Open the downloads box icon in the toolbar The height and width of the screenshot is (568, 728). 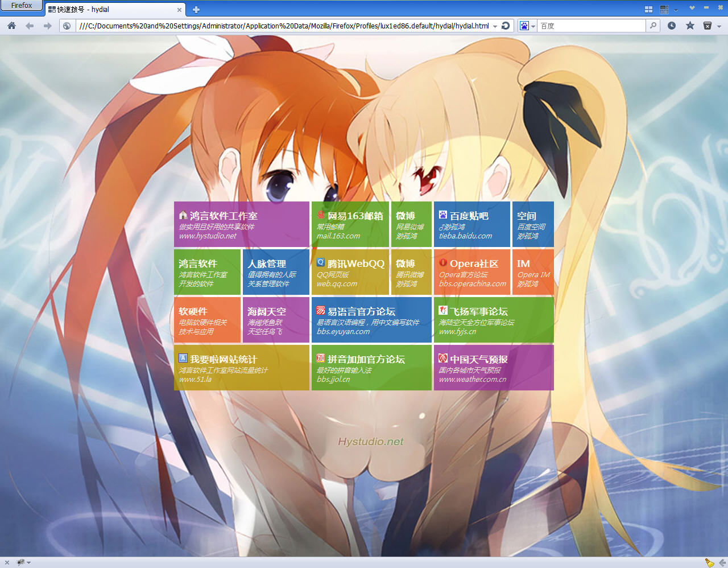coord(708,26)
